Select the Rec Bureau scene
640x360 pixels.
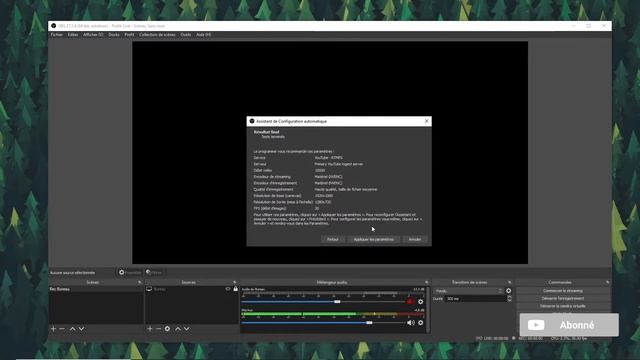pos(96,289)
